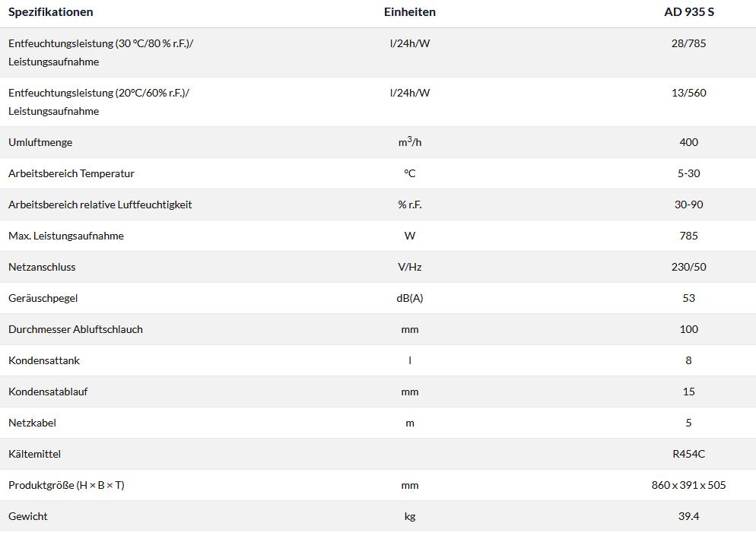Click the dB(A) unit cell
Image resolution: width=756 pixels, height=539 pixels.
pos(410,298)
